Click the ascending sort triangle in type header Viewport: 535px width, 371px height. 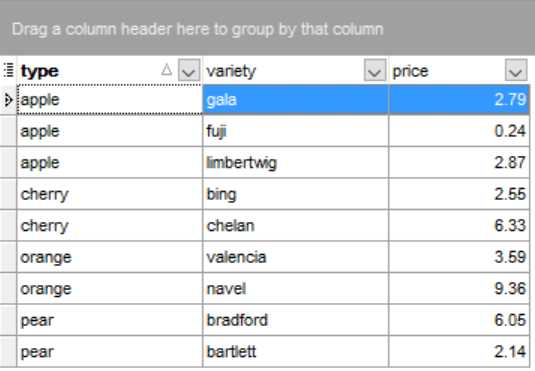(167, 70)
